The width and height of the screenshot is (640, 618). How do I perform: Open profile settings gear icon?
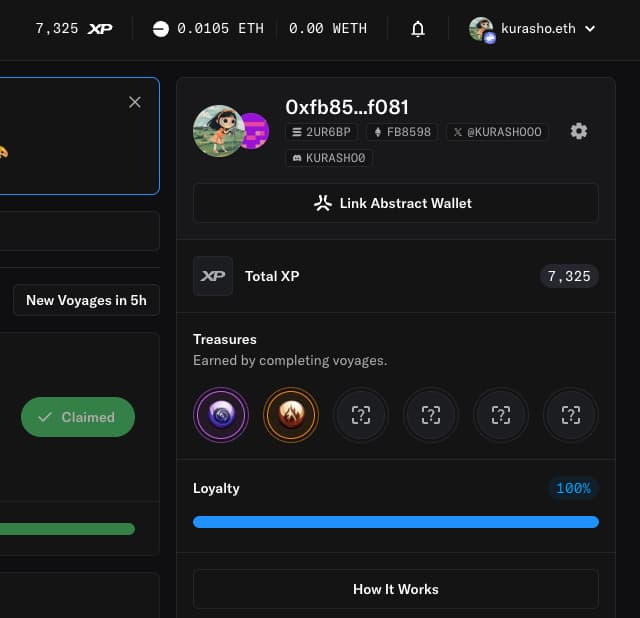(x=579, y=132)
